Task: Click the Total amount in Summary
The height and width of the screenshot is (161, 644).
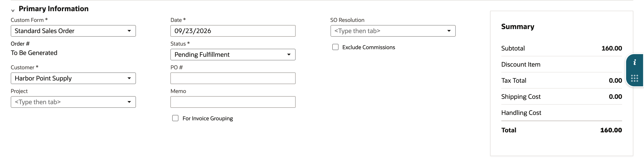Action: tap(611, 130)
